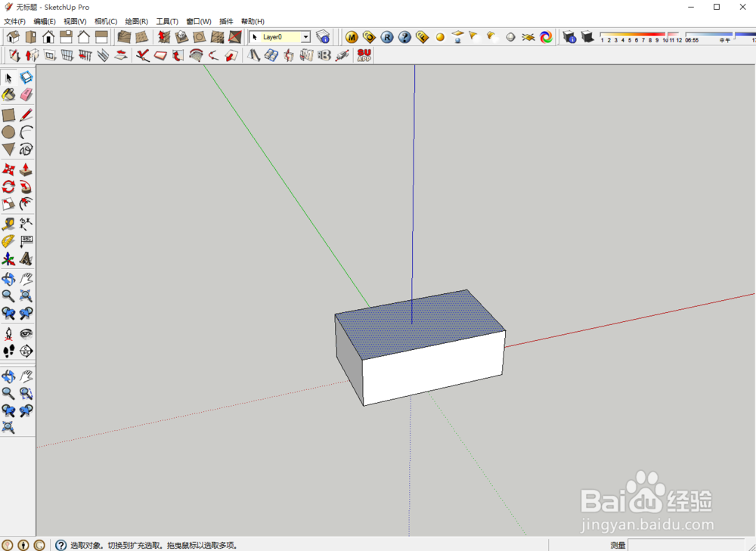Open the 帮助(H) menu
This screenshot has width=756, height=551.
pyautogui.click(x=253, y=21)
